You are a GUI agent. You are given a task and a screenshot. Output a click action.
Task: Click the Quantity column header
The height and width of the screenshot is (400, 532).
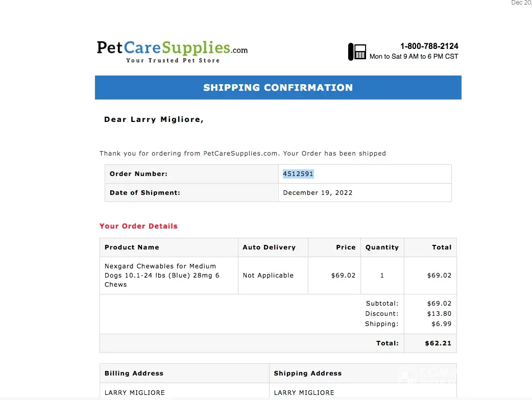tap(382, 247)
